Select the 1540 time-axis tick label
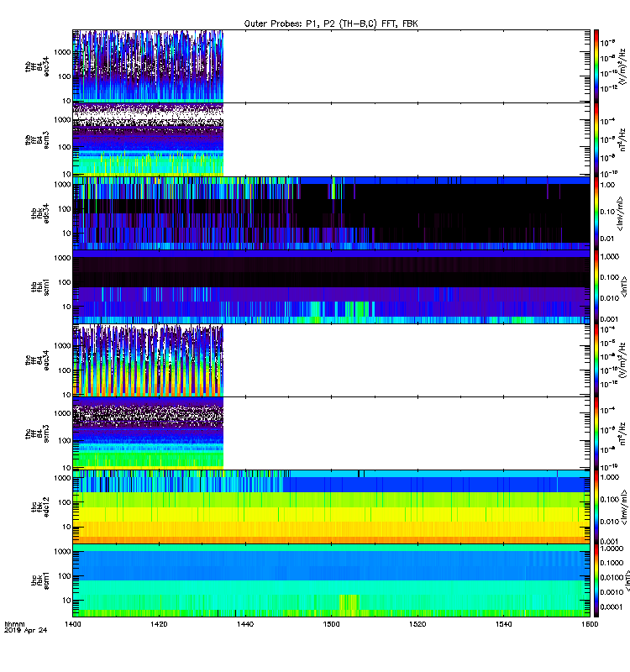 [503, 624]
